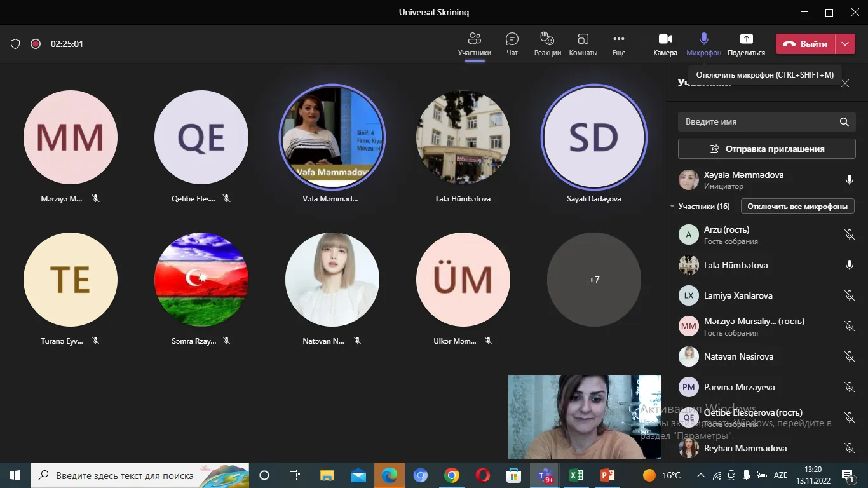Collapse the Участники (16) list section

point(672,207)
